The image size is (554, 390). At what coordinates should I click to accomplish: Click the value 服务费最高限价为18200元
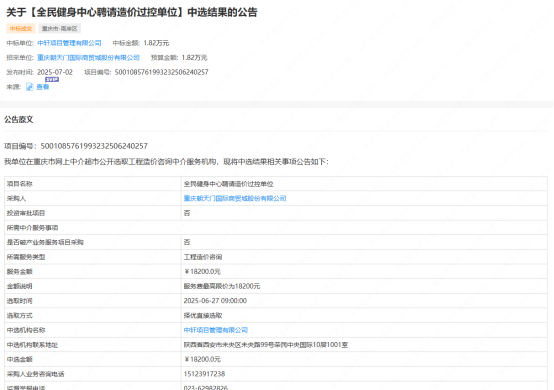(222, 286)
